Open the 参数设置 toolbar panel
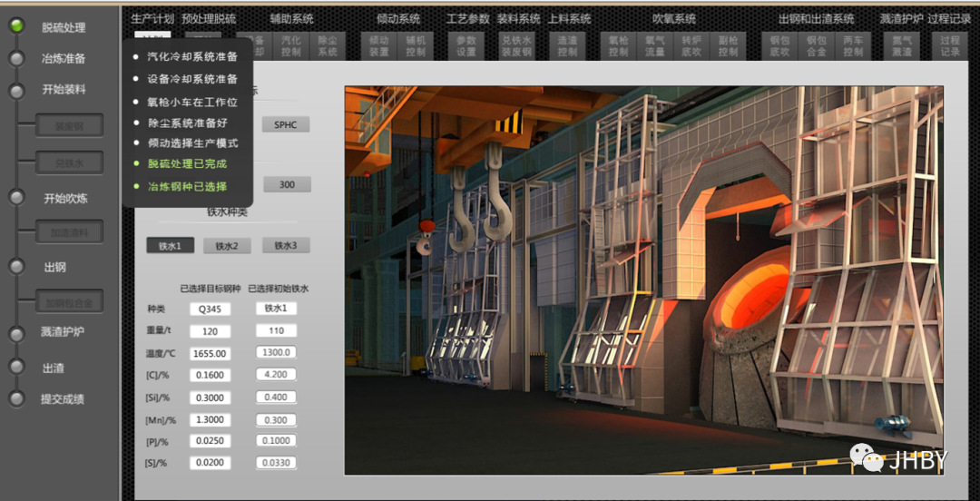 pyautogui.click(x=465, y=46)
